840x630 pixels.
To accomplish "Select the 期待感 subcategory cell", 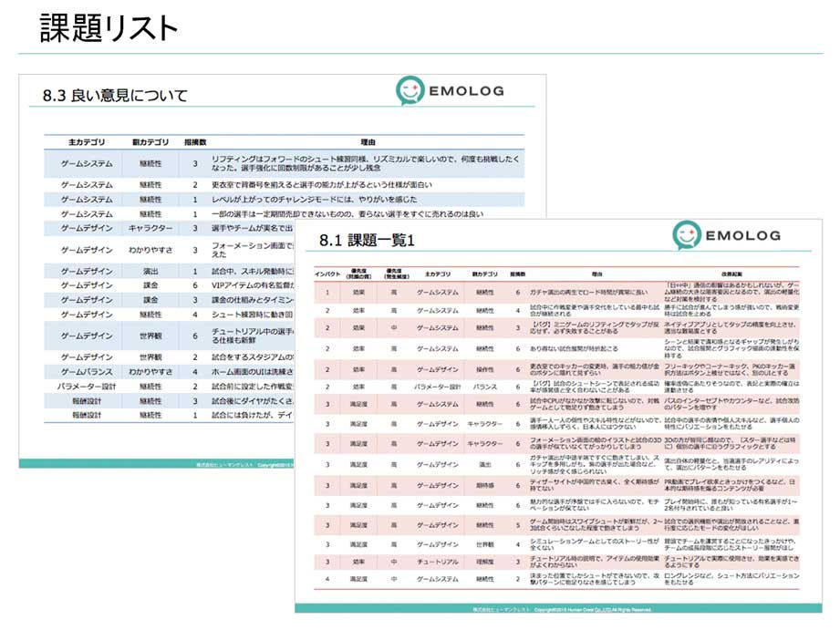I will pos(485,485).
